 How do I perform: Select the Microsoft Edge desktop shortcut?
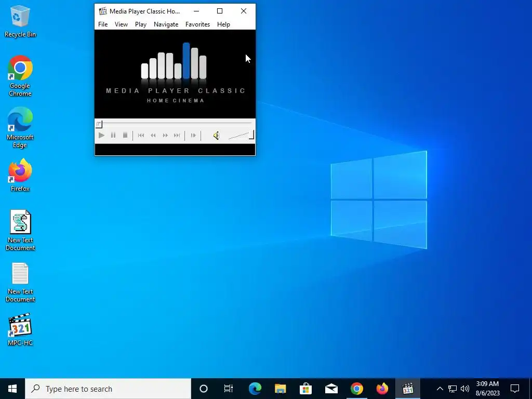coord(20,128)
